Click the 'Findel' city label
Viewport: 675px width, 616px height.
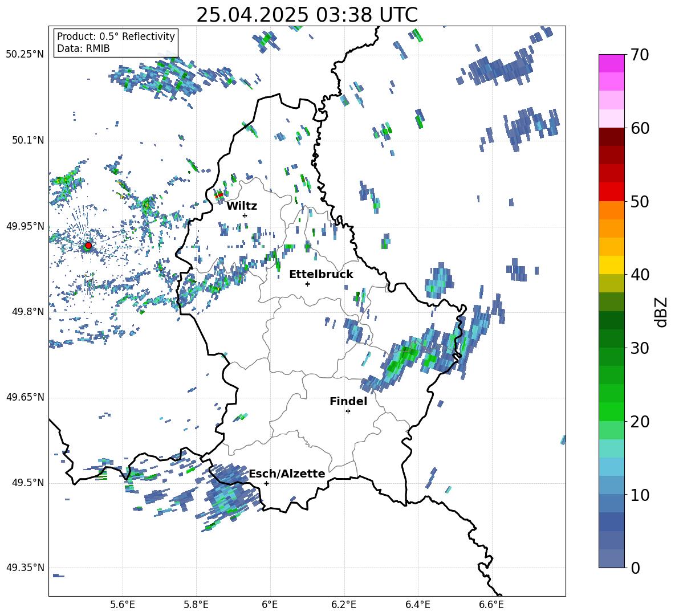coord(348,401)
